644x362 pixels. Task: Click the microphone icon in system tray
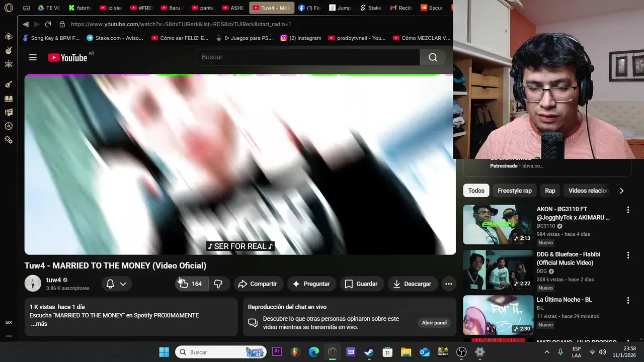560,352
